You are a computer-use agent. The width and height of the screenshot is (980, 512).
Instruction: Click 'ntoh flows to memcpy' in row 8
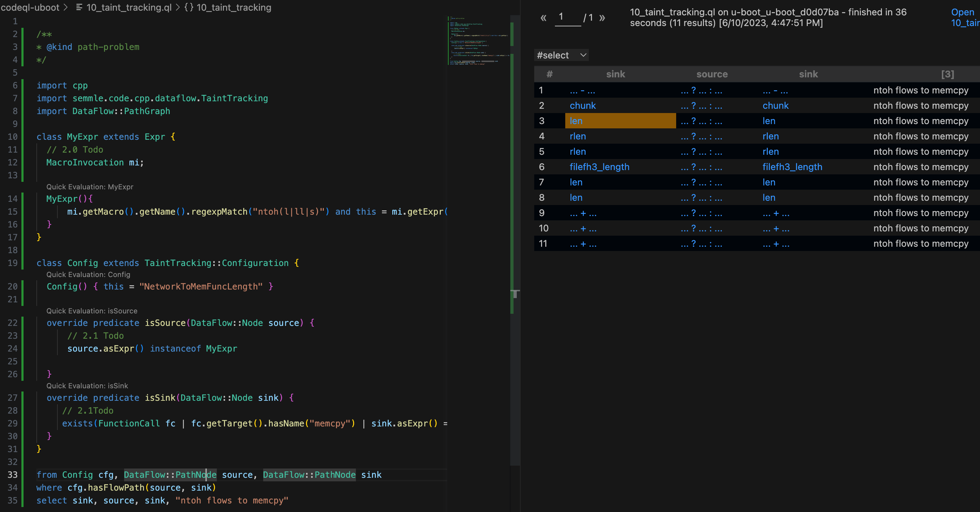click(x=921, y=198)
